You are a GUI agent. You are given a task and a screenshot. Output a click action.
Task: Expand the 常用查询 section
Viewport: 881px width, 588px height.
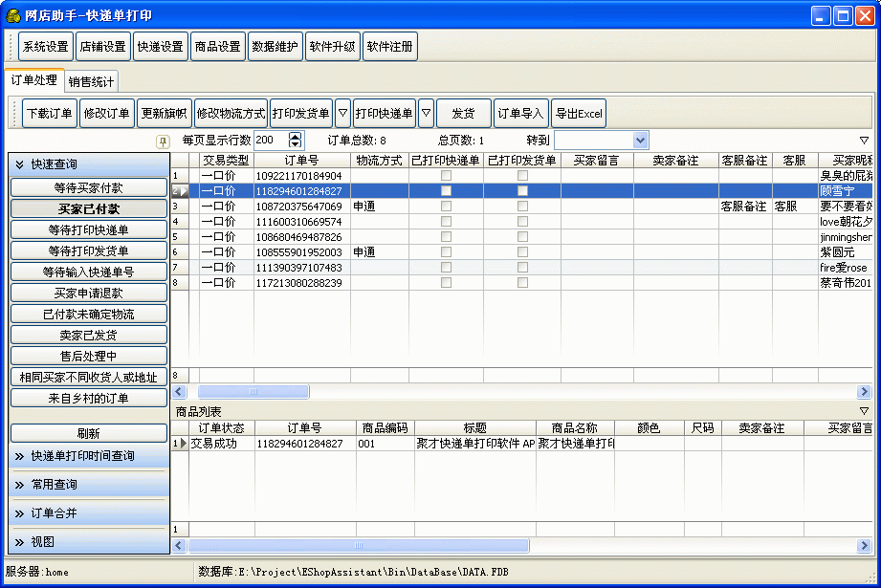(x=89, y=484)
